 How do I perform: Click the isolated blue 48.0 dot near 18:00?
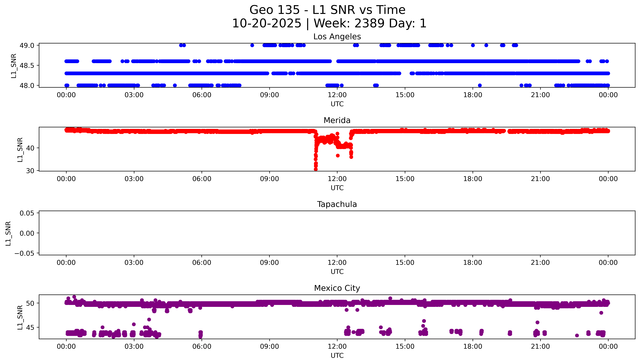click(480, 85)
